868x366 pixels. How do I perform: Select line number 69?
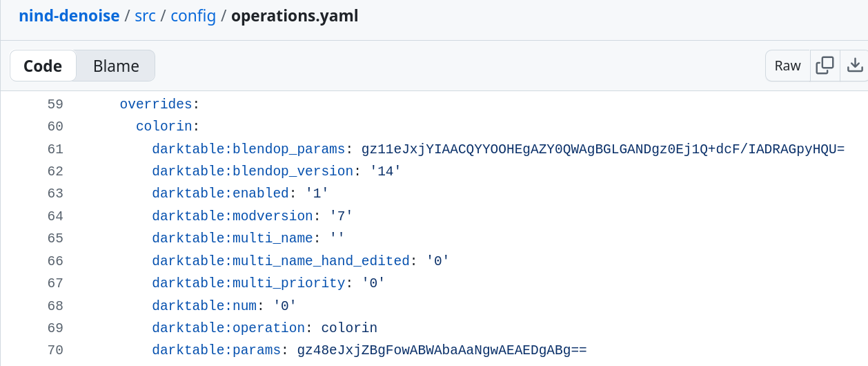pos(55,328)
